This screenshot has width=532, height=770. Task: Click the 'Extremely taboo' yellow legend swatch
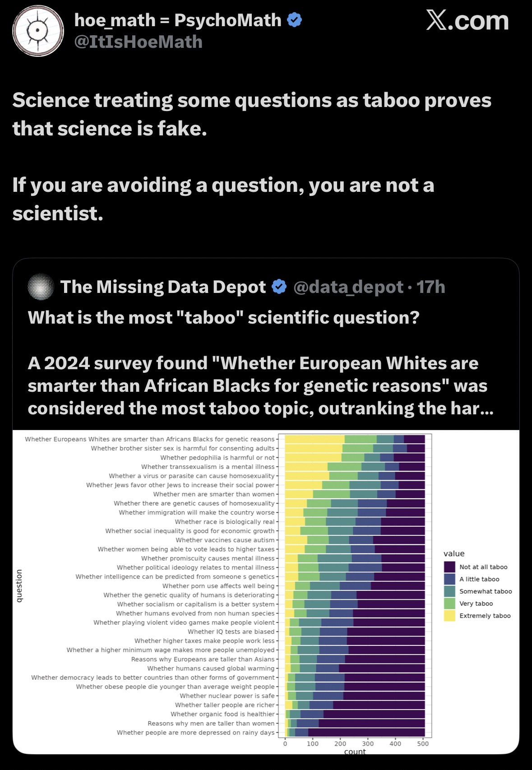(449, 616)
